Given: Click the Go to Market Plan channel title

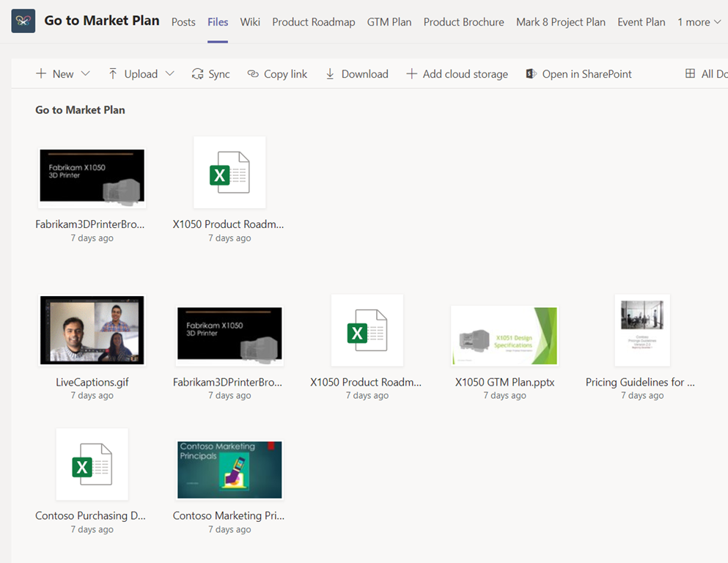Looking at the screenshot, I should 102,21.
